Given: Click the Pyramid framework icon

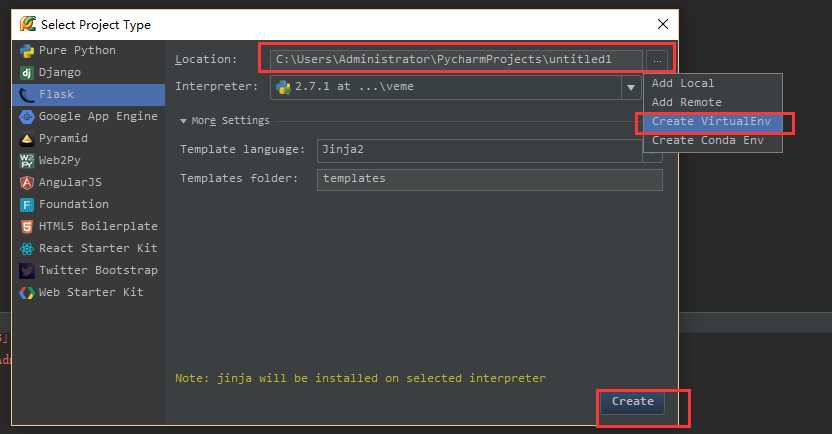Looking at the screenshot, I should coord(27,139).
